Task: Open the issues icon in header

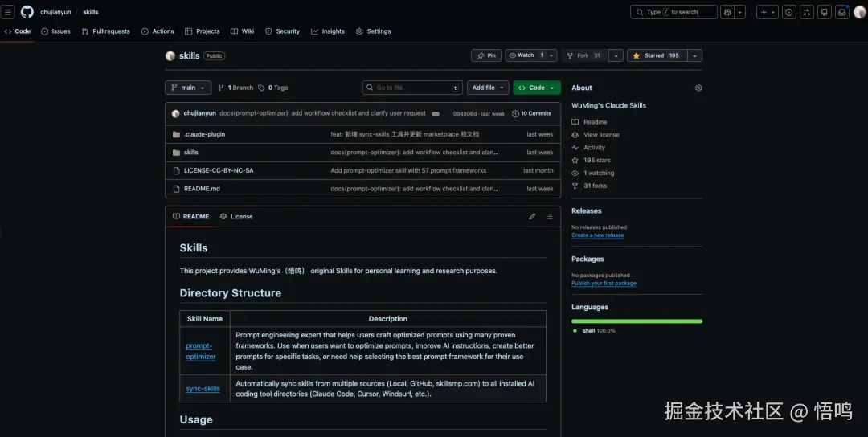Action: click(789, 12)
